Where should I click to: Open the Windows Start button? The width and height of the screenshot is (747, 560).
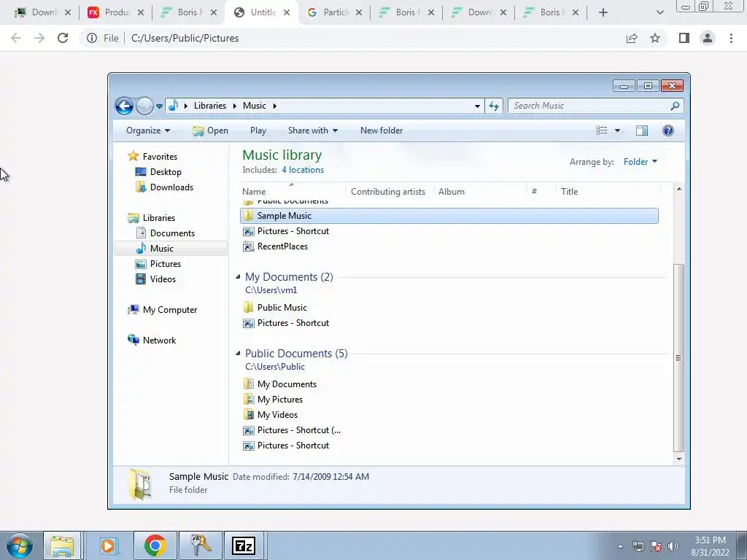coord(20,545)
